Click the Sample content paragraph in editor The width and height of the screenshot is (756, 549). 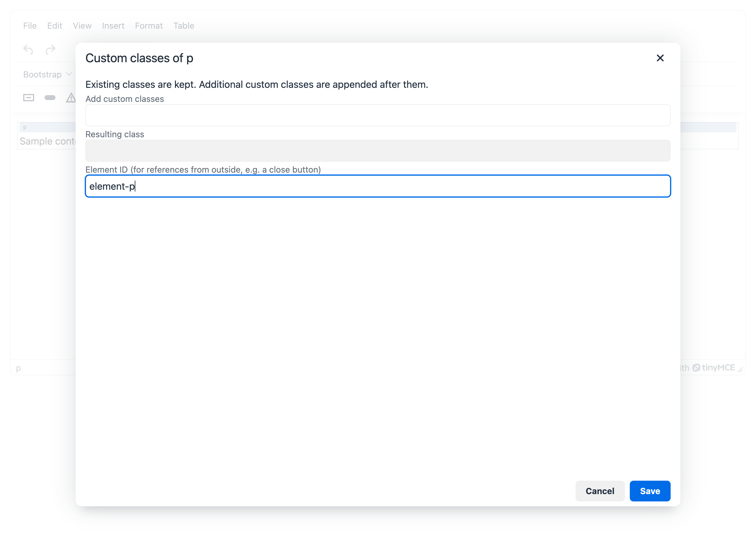[x=47, y=141]
